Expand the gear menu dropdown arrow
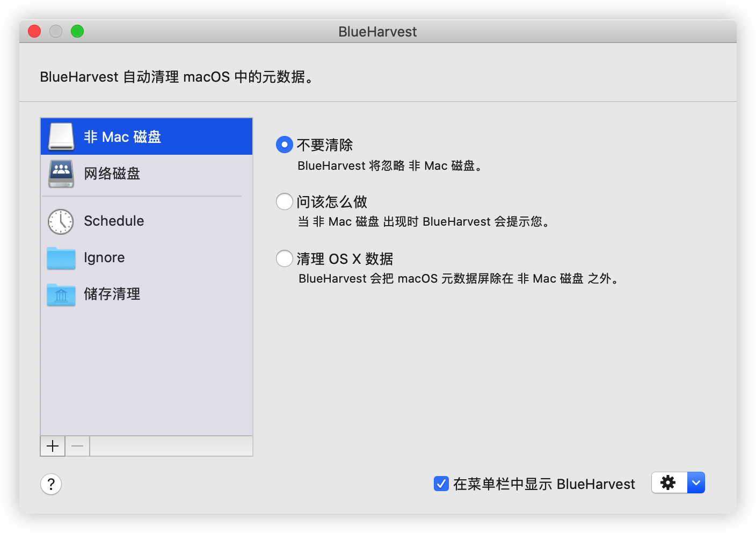Viewport: 756px width, 533px height. tap(696, 482)
